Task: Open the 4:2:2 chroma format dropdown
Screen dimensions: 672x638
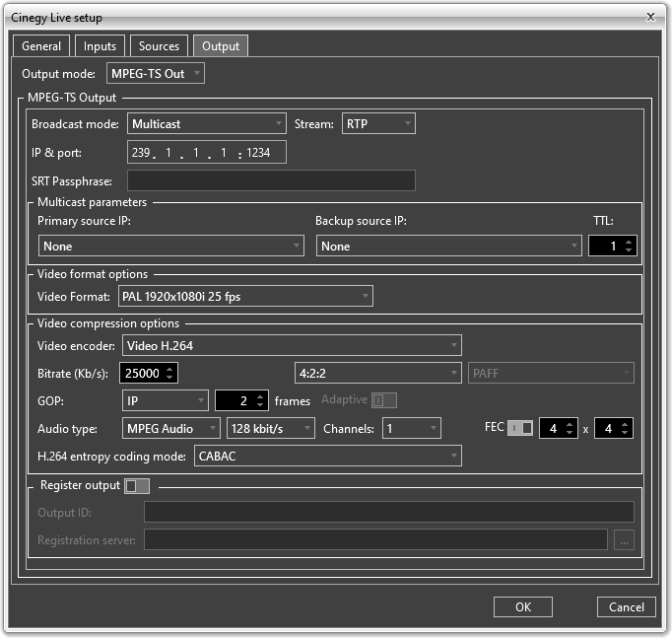Action: click(x=378, y=373)
